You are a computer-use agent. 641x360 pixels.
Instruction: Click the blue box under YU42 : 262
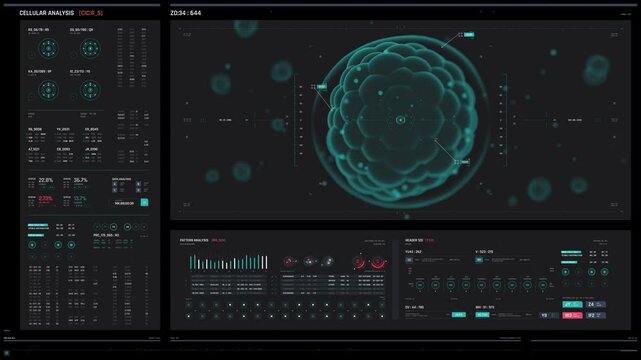(x=409, y=260)
